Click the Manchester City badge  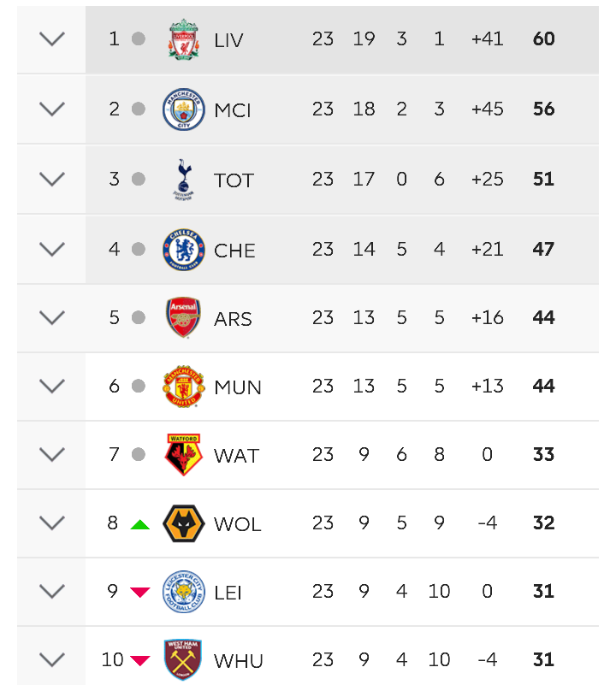click(x=184, y=109)
